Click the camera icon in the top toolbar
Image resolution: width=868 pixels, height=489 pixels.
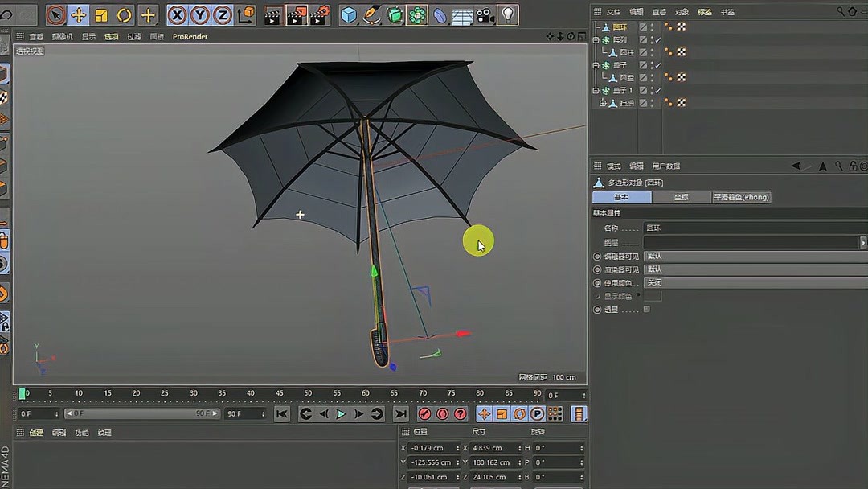pos(484,13)
